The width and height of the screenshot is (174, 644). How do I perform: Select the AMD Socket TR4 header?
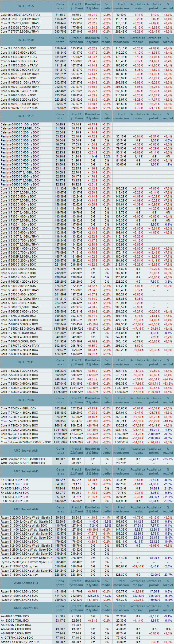pyautogui.click(x=26, y=583)
